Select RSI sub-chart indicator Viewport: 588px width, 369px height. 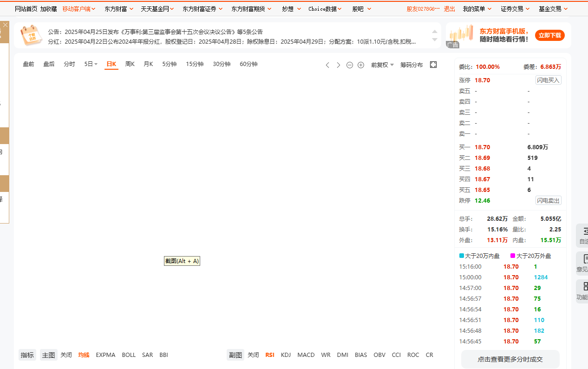pos(270,355)
